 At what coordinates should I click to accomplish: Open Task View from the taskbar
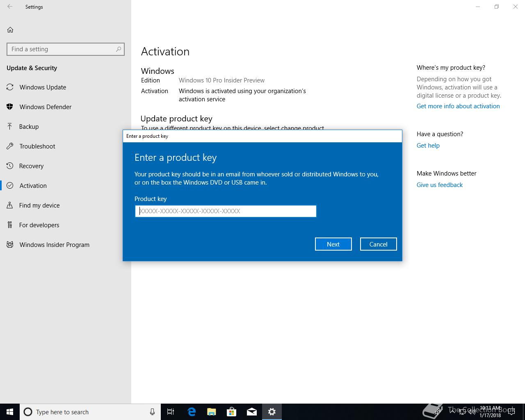[x=171, y=412]
